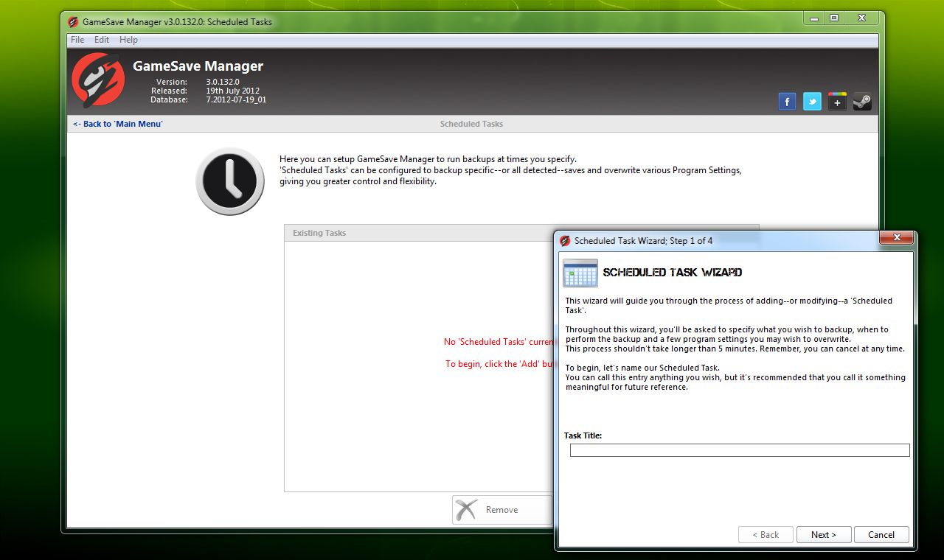Click the 'Scheduled Tasks' page heading
Viewport: 944px width, 560px height.
471,124
